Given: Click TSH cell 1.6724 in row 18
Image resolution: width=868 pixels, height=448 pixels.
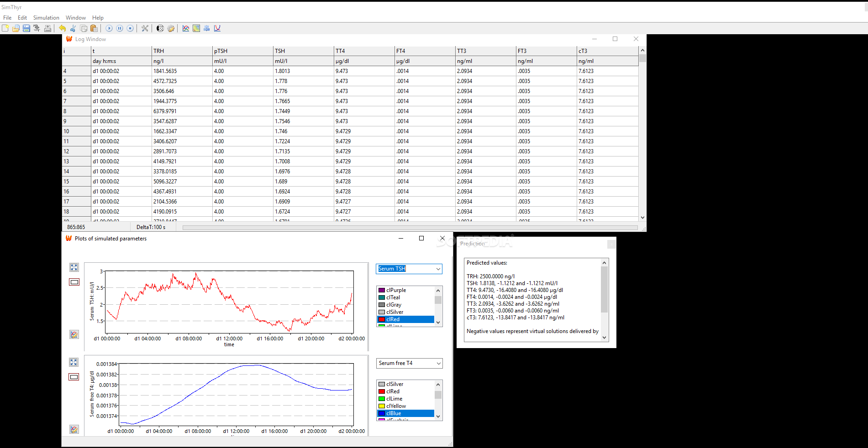Looking at the screenshot, I should 304,212.
